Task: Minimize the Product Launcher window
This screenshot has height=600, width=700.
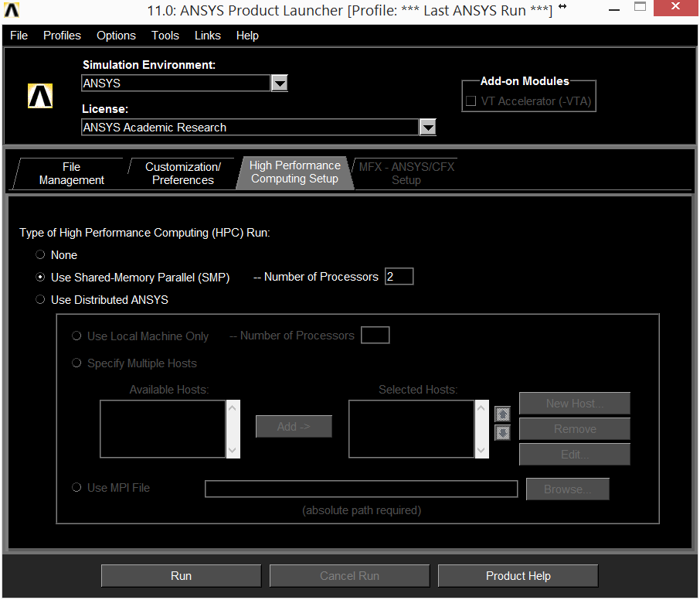Action: [614, 9]
